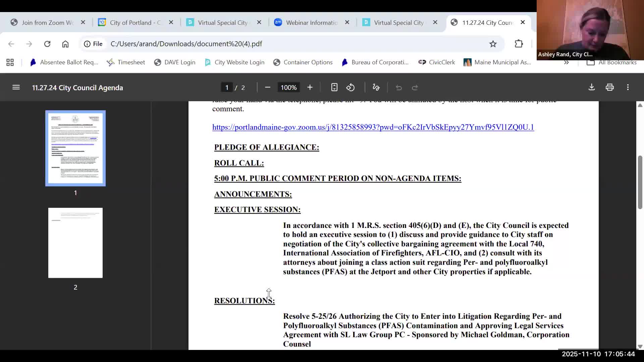Expand the hidden bookmarks chevron
Image resolution: width=644 pixels, height=362 pixels.
click(566, 62)
